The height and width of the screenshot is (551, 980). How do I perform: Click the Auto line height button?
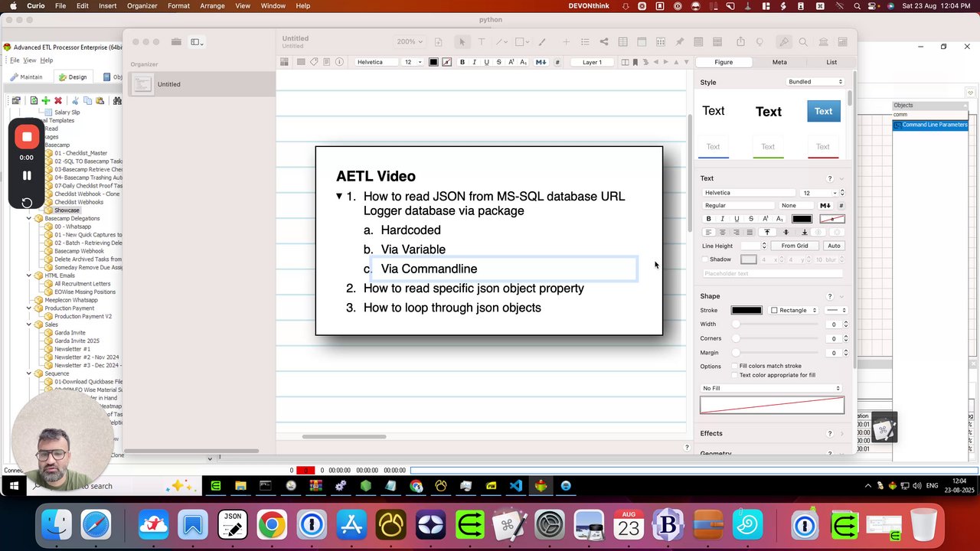[x=834, y=246]
